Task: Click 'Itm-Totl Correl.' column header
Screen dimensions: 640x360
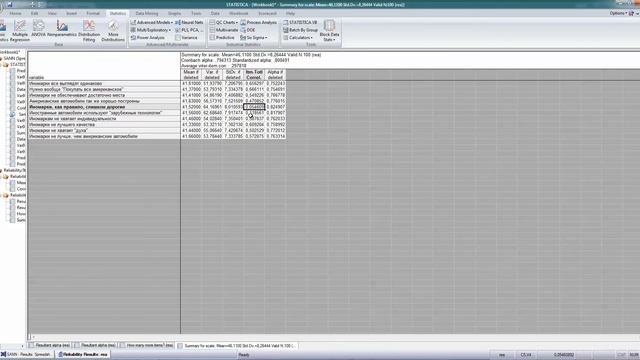Action: pos(254,74)
